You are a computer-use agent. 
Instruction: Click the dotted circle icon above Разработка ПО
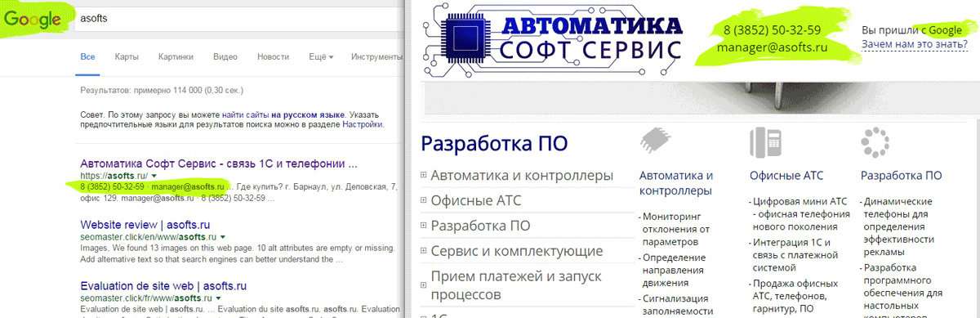click(x=875, y=142)
